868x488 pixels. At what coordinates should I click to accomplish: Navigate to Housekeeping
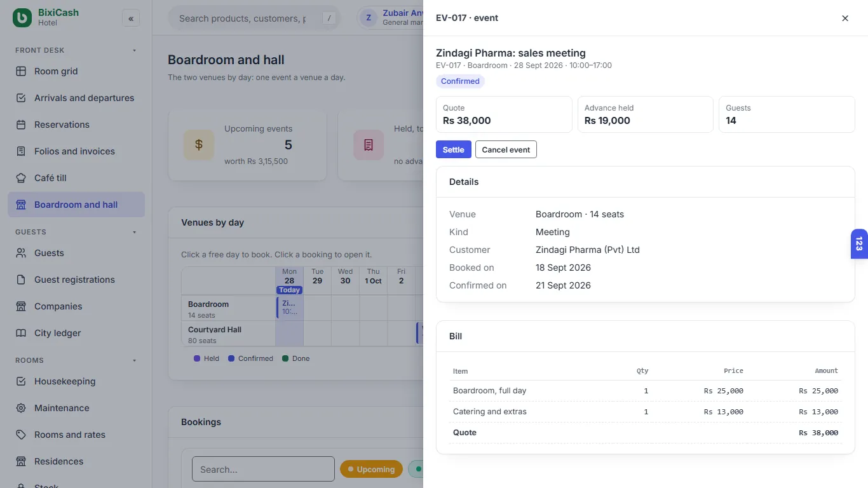coord(76,381)
